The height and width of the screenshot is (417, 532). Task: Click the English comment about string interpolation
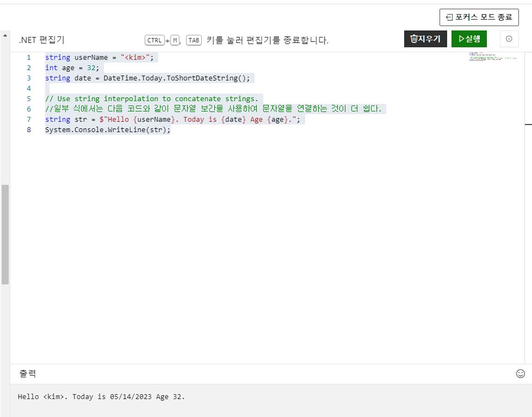152,99
